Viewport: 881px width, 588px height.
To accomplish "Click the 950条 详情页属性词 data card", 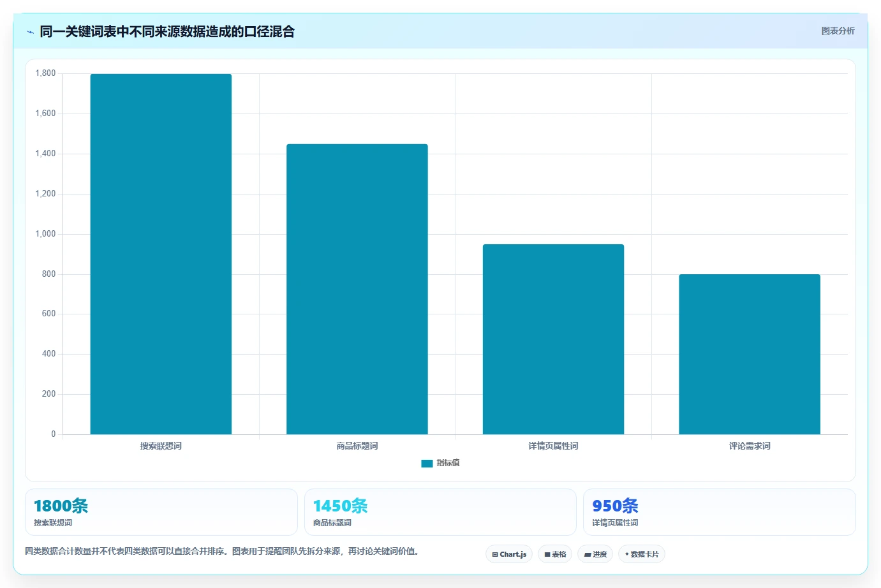I will (x=719, y=512).
